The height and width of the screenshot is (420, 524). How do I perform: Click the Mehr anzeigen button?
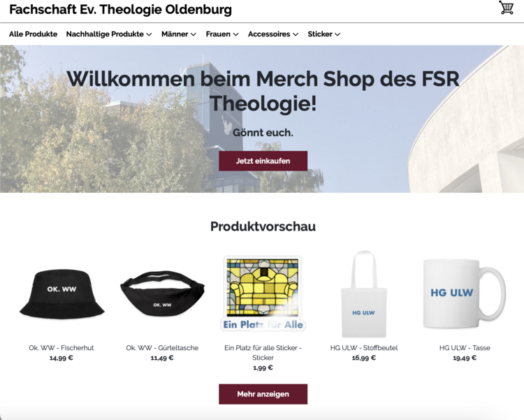click(x=263, y=394)
